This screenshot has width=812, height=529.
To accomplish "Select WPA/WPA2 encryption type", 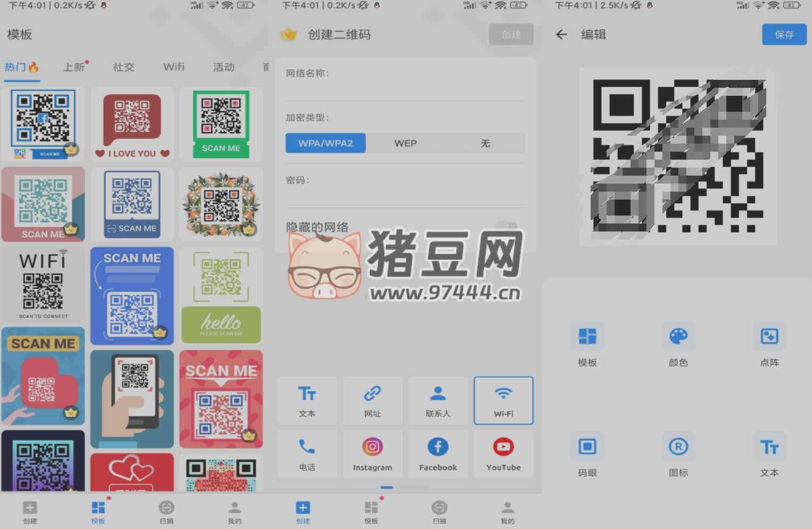I will pyautogui.click(x=325, y=143).
